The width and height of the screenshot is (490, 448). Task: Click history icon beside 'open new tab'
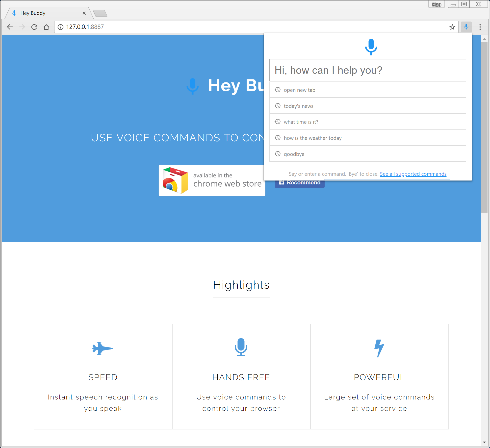click(x=278, y=90)
